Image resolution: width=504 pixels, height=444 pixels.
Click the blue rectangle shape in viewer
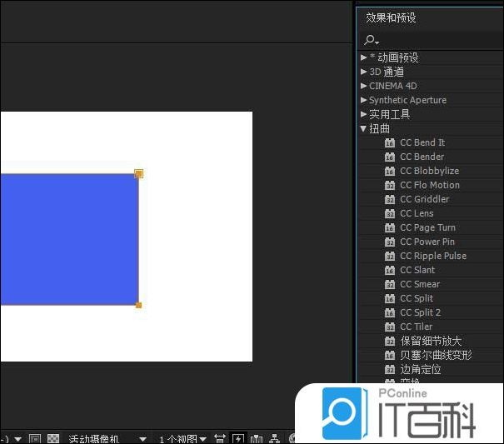67,239
